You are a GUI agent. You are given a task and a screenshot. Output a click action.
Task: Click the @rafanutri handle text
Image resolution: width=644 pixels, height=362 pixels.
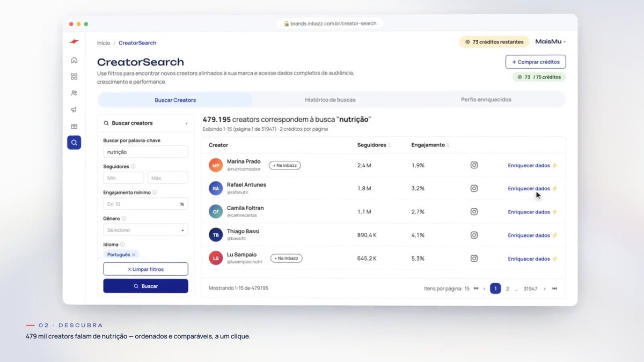pyautogui.click(x=238, y=193)
